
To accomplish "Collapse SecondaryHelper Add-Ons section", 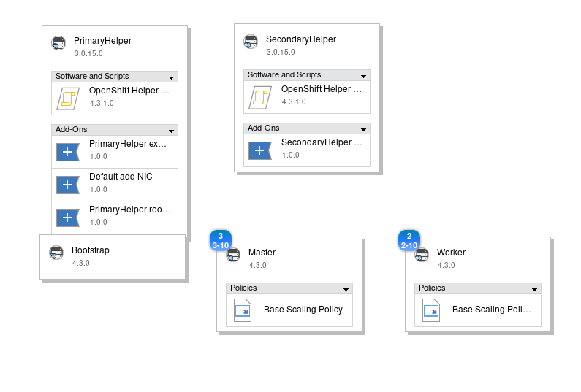I will click(x=363, y=129).
